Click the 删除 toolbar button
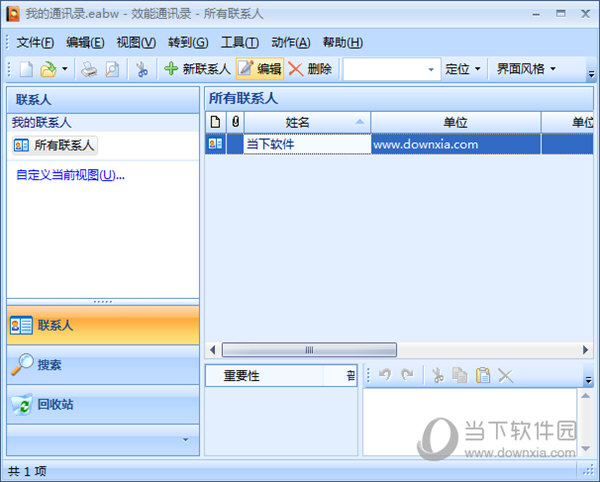Image resolution: width=600 pixels, height=482 pixels. coord(310,69)
